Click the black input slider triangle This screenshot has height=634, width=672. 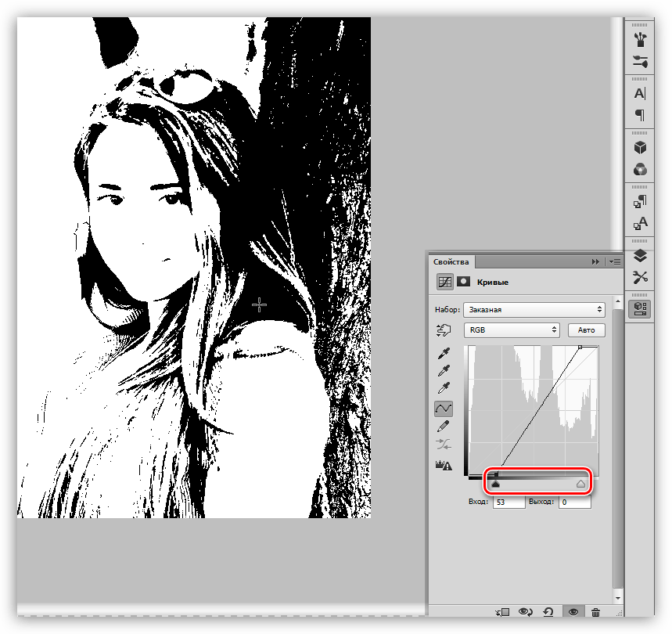tap(496, 484)
